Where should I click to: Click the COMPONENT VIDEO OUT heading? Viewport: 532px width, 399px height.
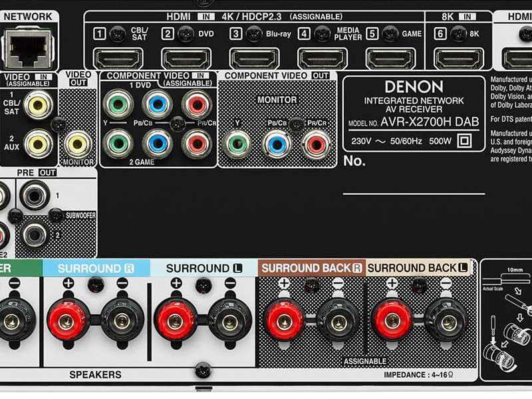click(x=277, y=76)
